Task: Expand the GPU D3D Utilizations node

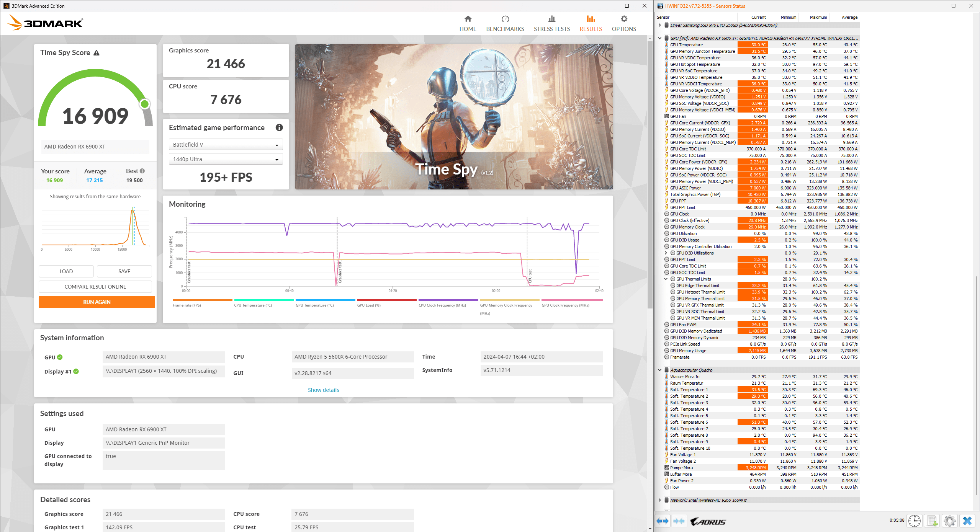Action: [666, 253]
